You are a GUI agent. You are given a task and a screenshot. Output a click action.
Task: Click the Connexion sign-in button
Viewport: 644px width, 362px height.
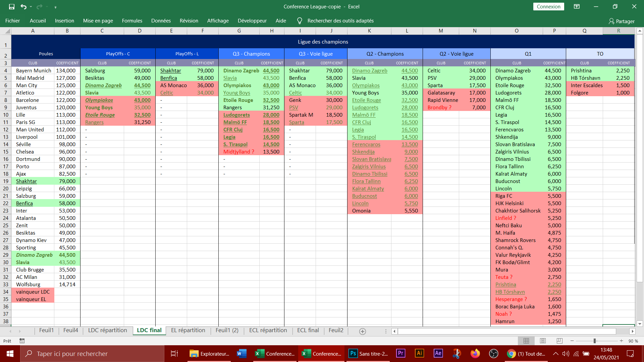548,7
